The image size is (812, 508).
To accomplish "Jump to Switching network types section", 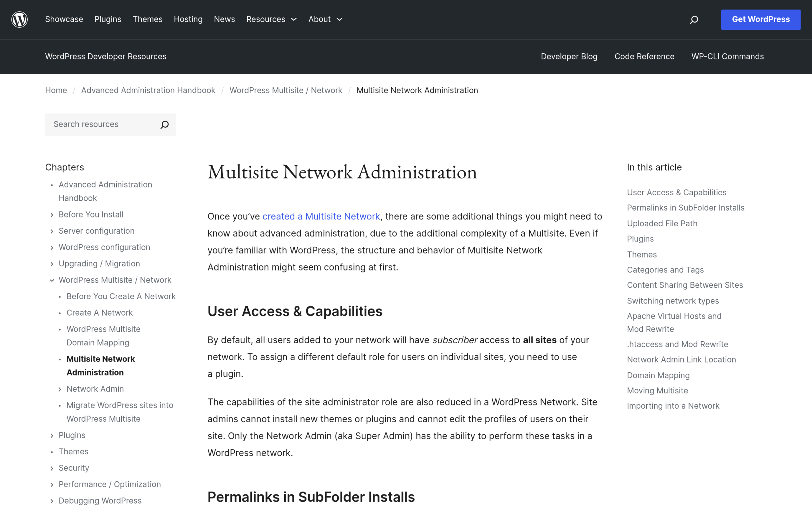I will click(673, 301).
